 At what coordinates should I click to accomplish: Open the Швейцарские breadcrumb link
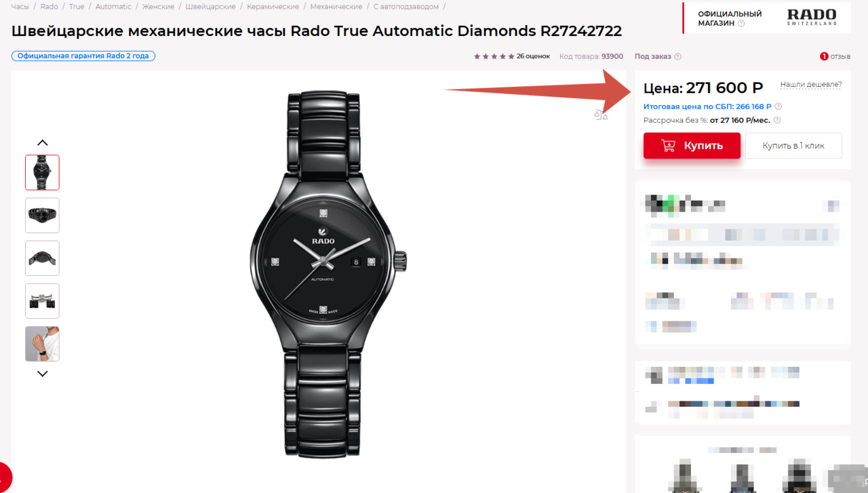click(x=210, y=7)
